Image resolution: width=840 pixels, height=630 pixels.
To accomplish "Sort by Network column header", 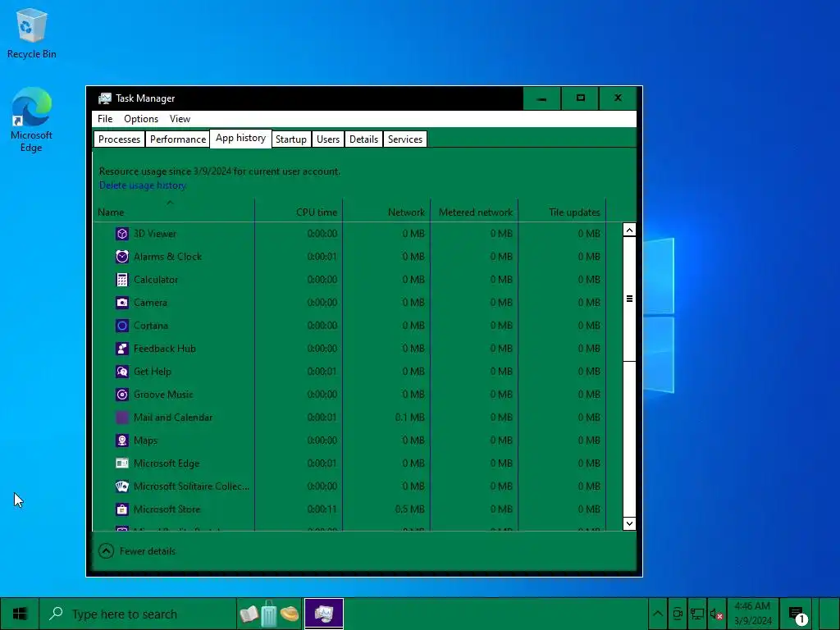I will [x=386, y=212].
